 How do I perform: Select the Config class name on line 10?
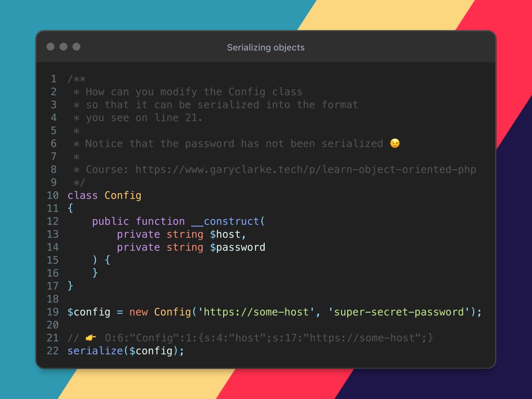123,195
